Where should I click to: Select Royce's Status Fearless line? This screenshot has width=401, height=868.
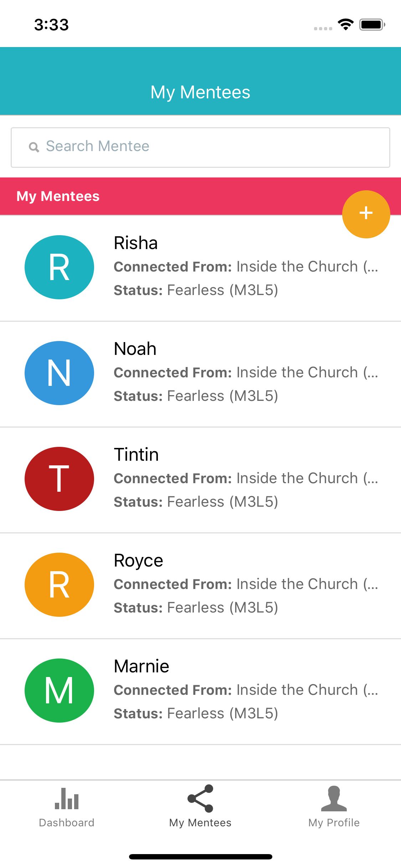click(196, 608)
